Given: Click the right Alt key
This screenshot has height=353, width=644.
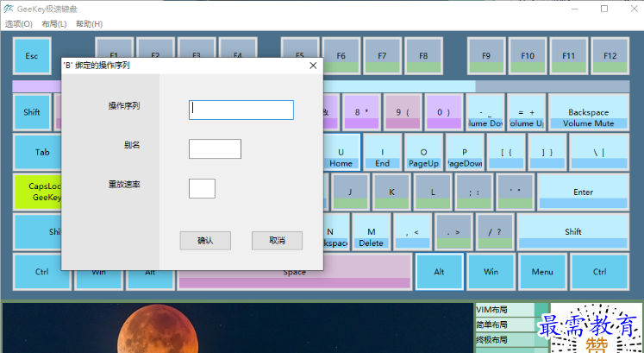Looking at the screenshot, I should 440,272.
